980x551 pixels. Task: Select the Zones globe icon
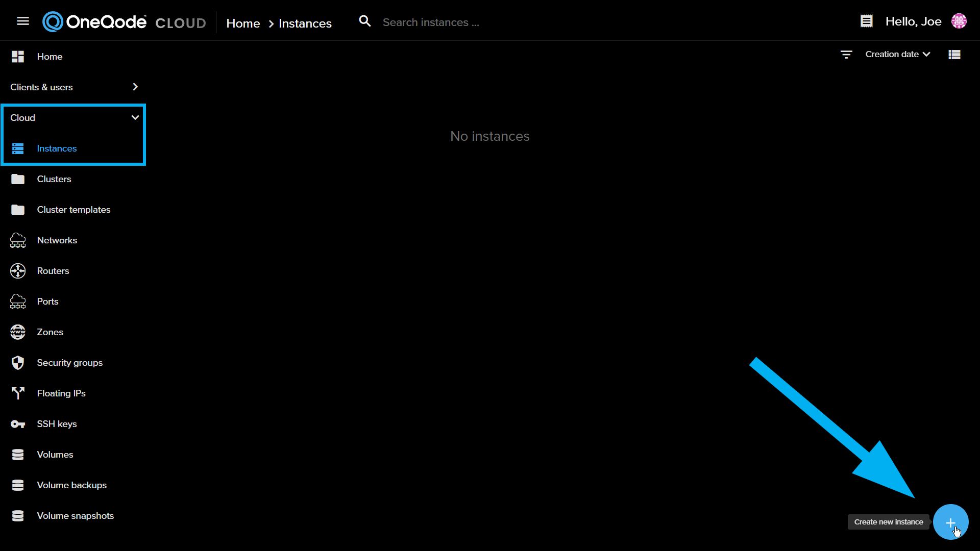(x=18, y=332)
